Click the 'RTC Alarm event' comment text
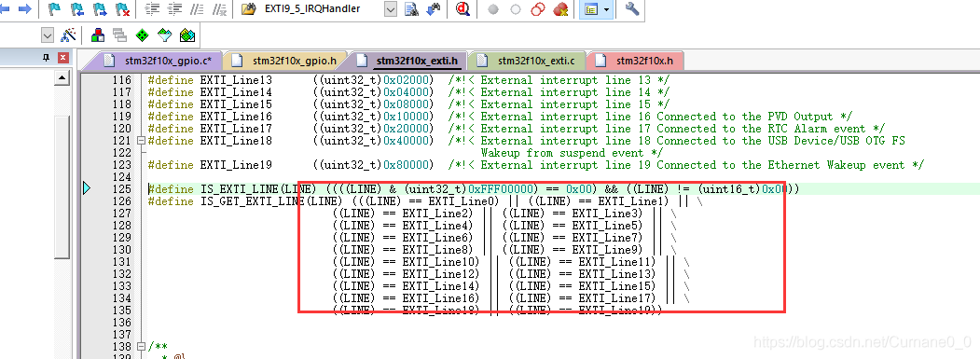This screenshot has width=980, height=359. click(x=818, y=129)
